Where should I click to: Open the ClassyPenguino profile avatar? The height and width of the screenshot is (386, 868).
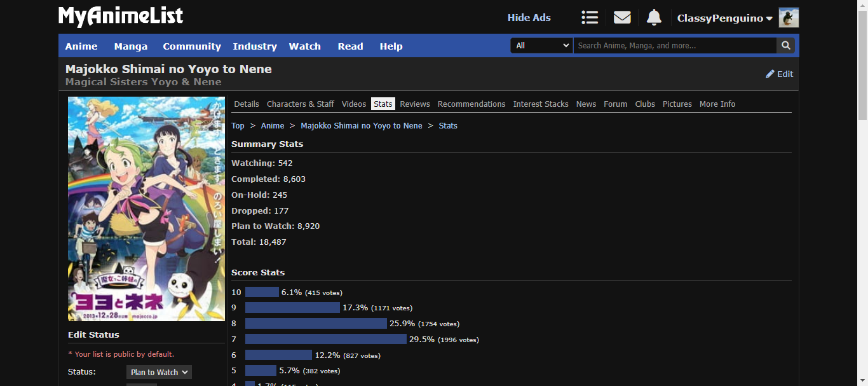click(x=789, y=18)
